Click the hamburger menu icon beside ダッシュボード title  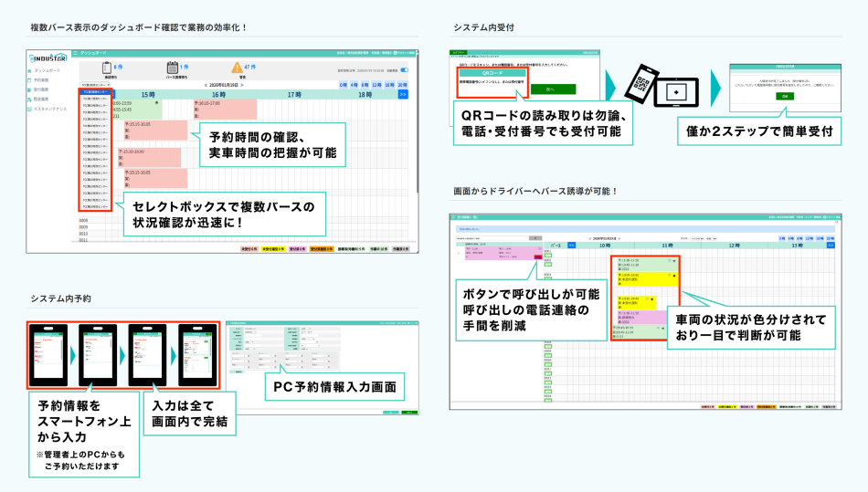point(75,53)
